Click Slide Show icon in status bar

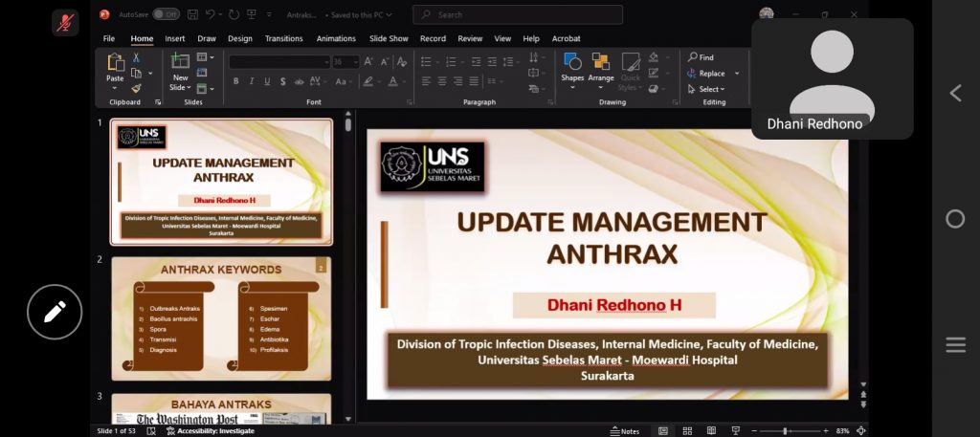(x=736, y=430)
